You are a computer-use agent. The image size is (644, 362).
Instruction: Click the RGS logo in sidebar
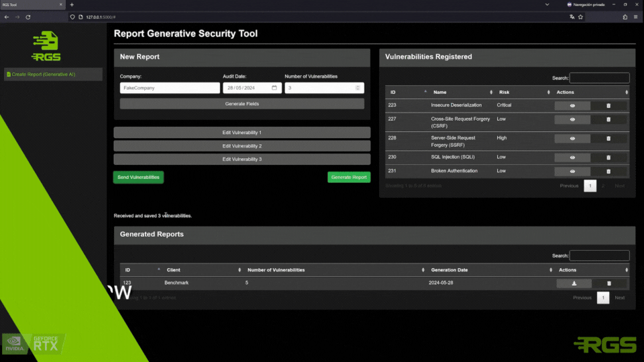[46, 46]
